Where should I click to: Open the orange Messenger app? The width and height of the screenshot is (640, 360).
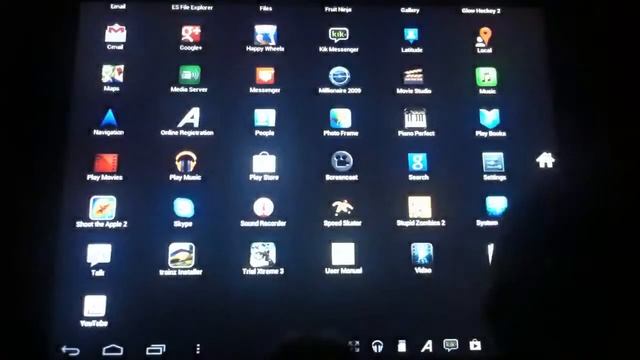click(265, 76)
